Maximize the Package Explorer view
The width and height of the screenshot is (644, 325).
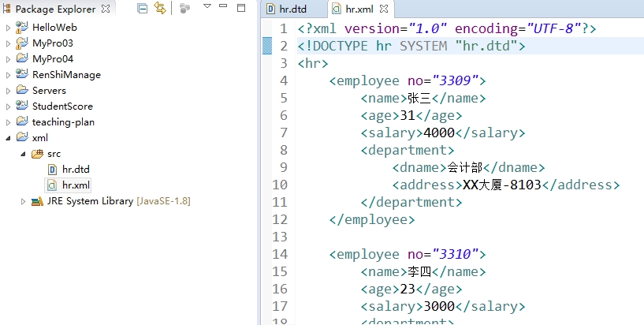(x=241, y=7)
